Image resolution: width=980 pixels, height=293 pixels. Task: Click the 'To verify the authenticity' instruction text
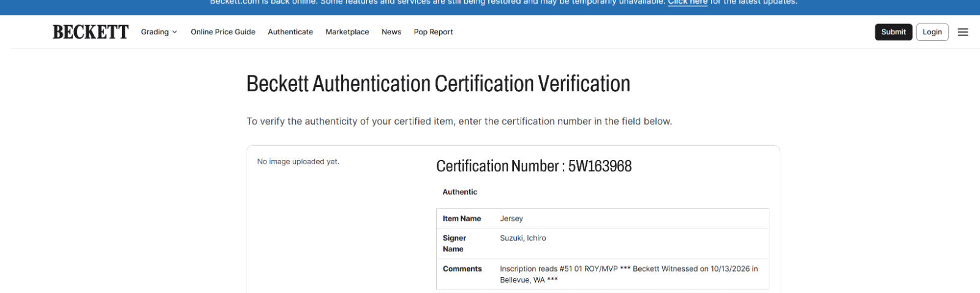coord(459,121)
